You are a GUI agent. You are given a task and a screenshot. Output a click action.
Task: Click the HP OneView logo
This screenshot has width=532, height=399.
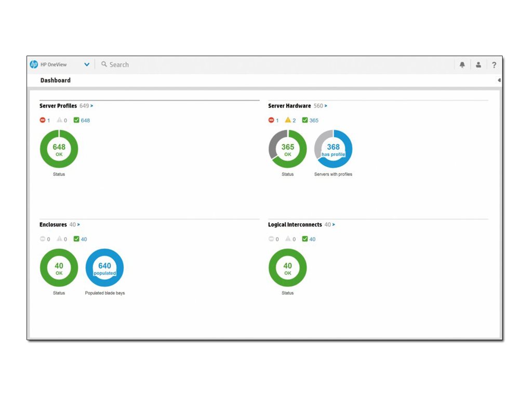(34, 64)
